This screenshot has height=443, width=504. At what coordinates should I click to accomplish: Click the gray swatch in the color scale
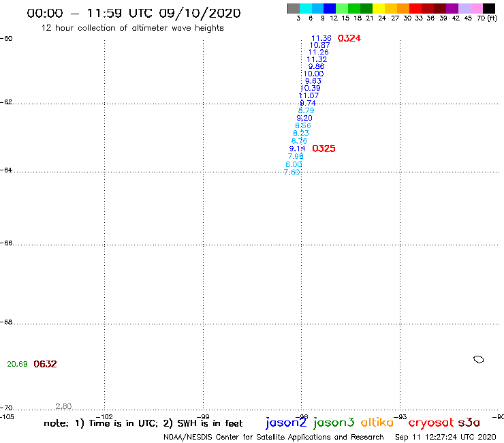pos(294,8)
